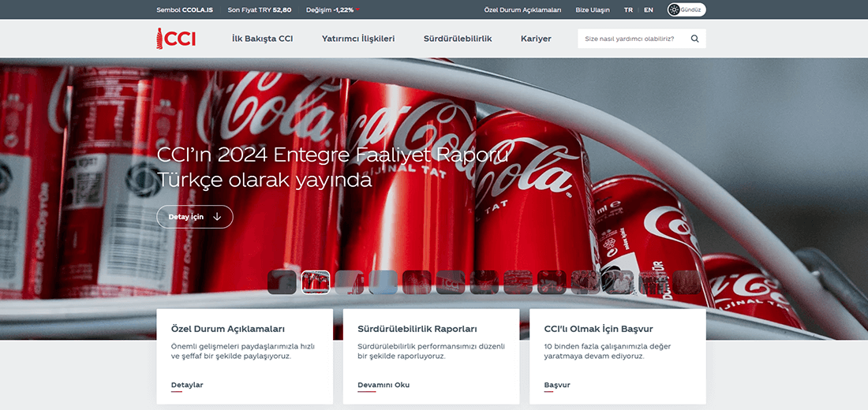
Task: Select the thirteenth last slider thumbnail
Action: pyautogui.click(x=687, y=282)
